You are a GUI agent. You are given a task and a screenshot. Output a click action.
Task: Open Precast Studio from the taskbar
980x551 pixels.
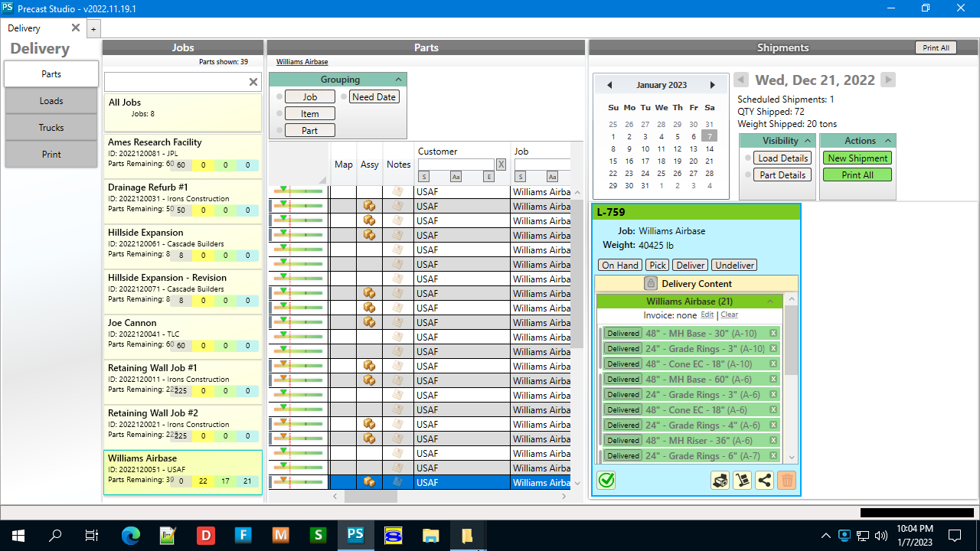pos(354,535)
